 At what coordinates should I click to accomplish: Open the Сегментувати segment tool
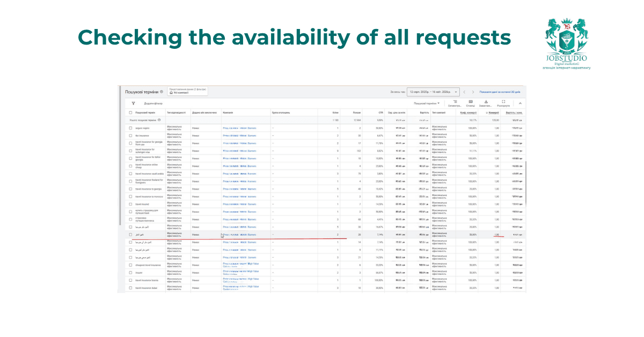click(x=455, y=103)
